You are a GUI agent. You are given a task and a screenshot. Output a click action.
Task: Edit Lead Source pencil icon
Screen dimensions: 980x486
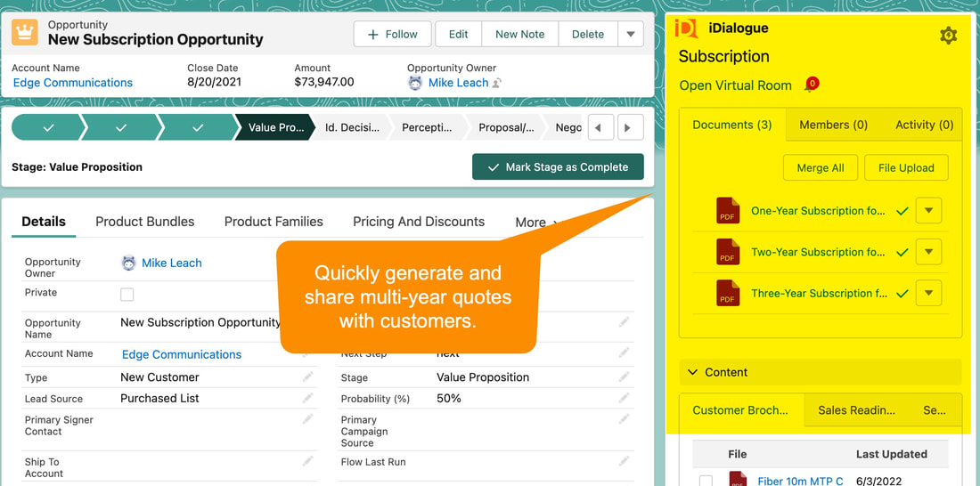pyautogui.click(x=307, y=398)
